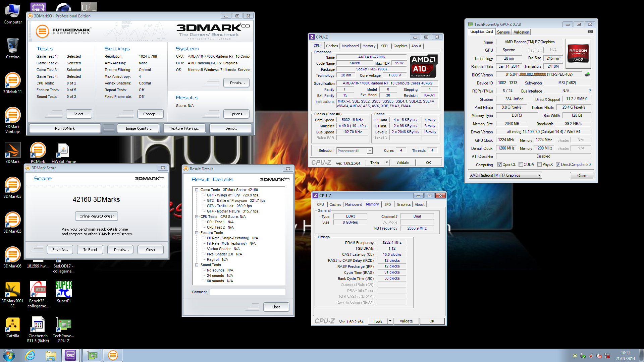Select the 3DMark 11 desktop shortcut
Viewport: 644px width, 362px height.
pos(13,83)
